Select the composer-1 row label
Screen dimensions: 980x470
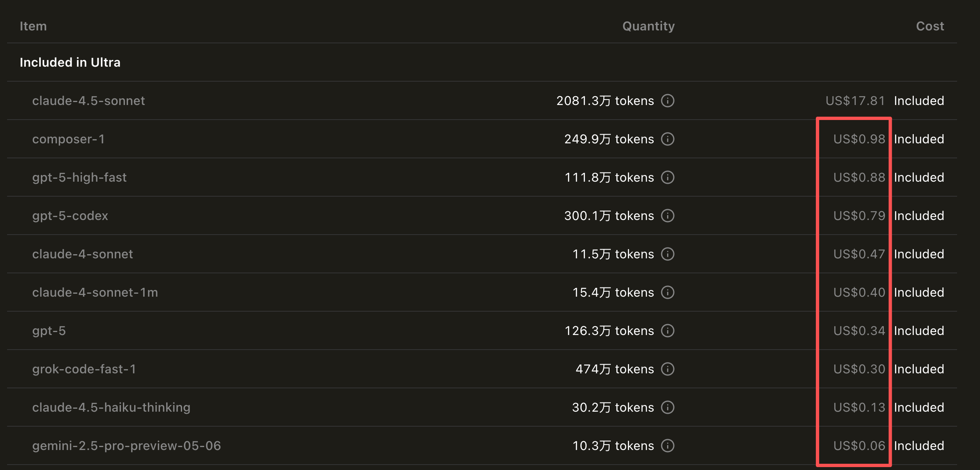pos(68,139)
